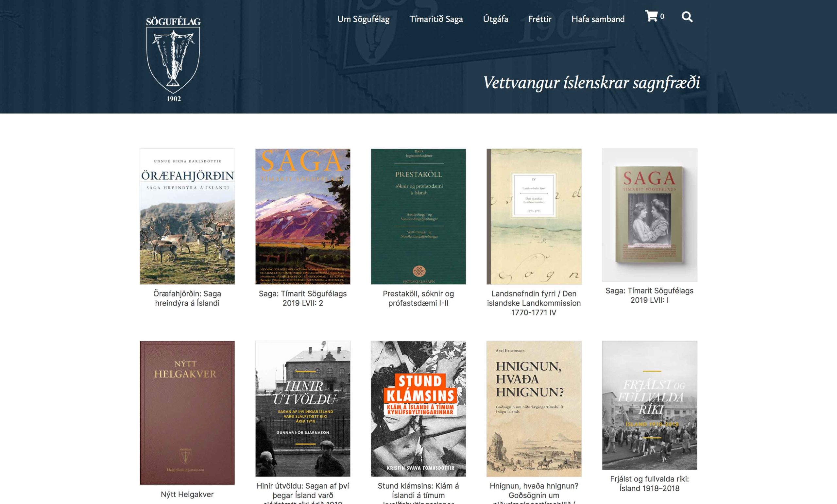
Task: Open the Landsnefndin fyrri book cover
Action: [534, 216]
